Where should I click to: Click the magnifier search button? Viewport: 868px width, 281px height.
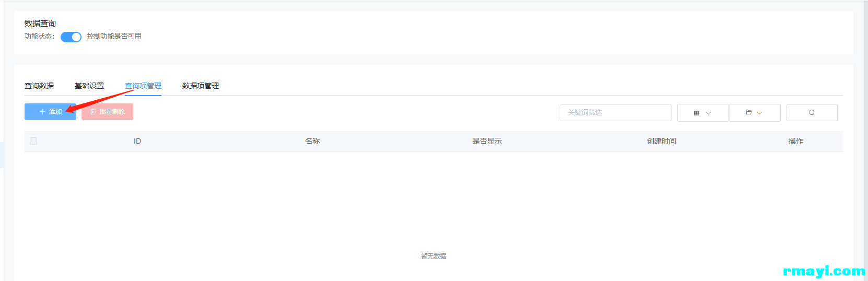click(812, 113)
